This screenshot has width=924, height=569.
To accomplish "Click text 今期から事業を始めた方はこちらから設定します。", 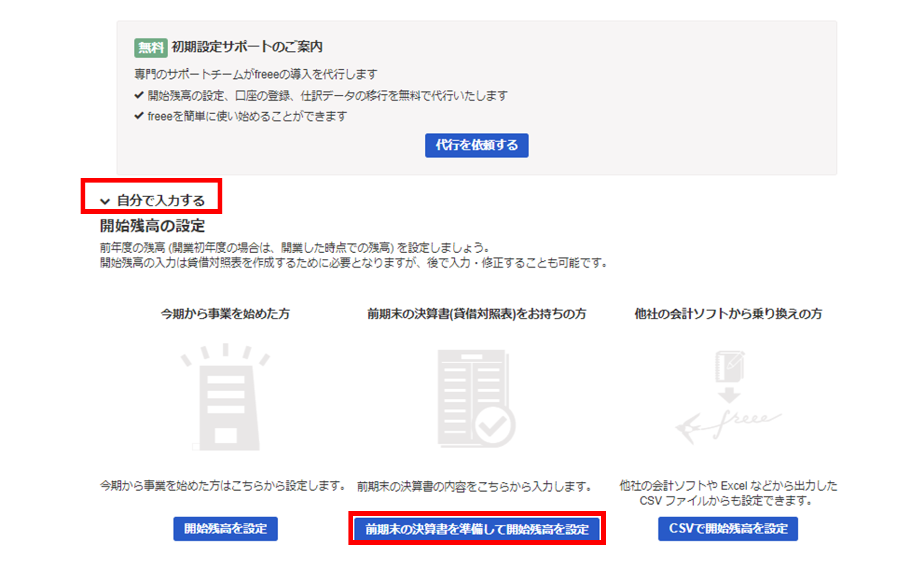I will click(x=222, y=486).
